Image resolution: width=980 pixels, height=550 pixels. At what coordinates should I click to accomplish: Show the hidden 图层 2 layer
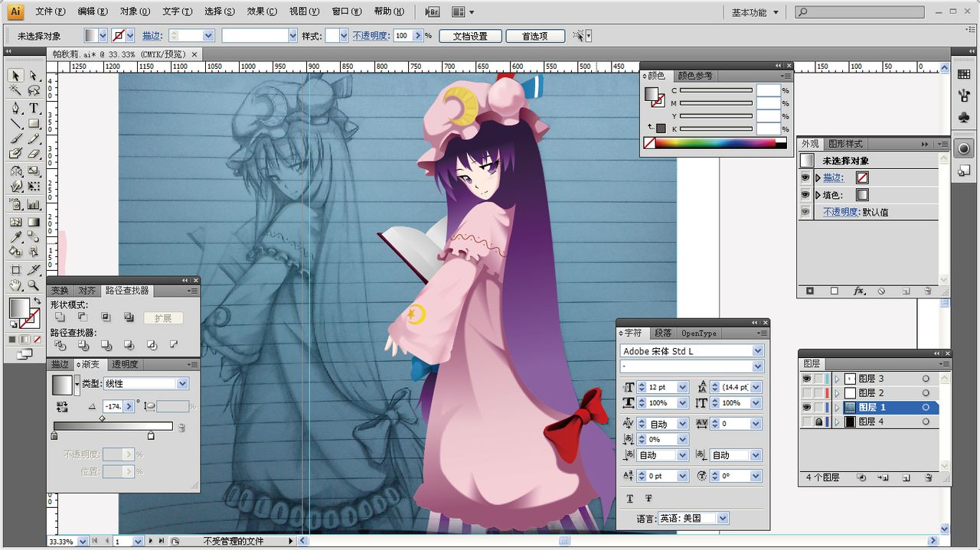[806, 393]
